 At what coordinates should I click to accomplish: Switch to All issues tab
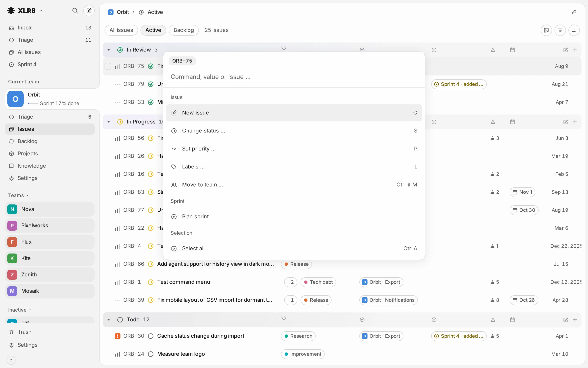coord(121,30)
